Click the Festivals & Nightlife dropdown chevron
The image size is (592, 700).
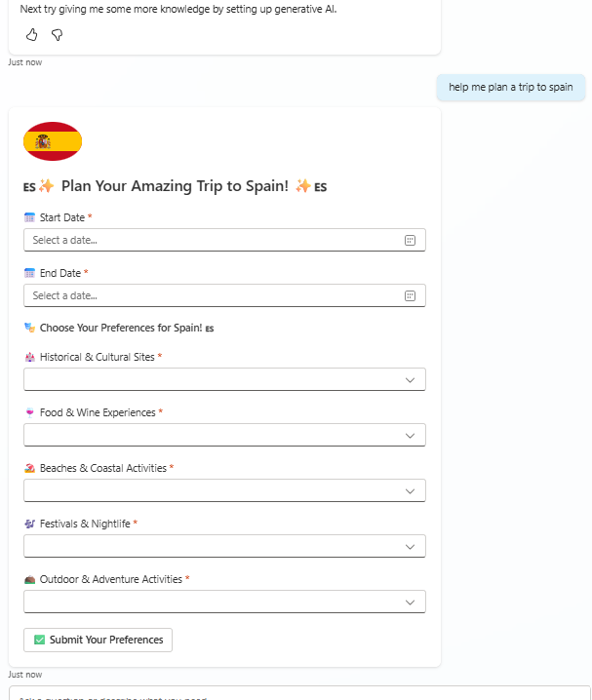(411, 546)
